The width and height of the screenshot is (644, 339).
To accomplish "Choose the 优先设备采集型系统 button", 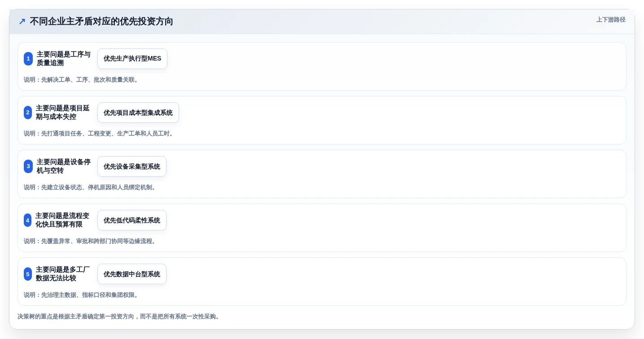I will point(132,166).
